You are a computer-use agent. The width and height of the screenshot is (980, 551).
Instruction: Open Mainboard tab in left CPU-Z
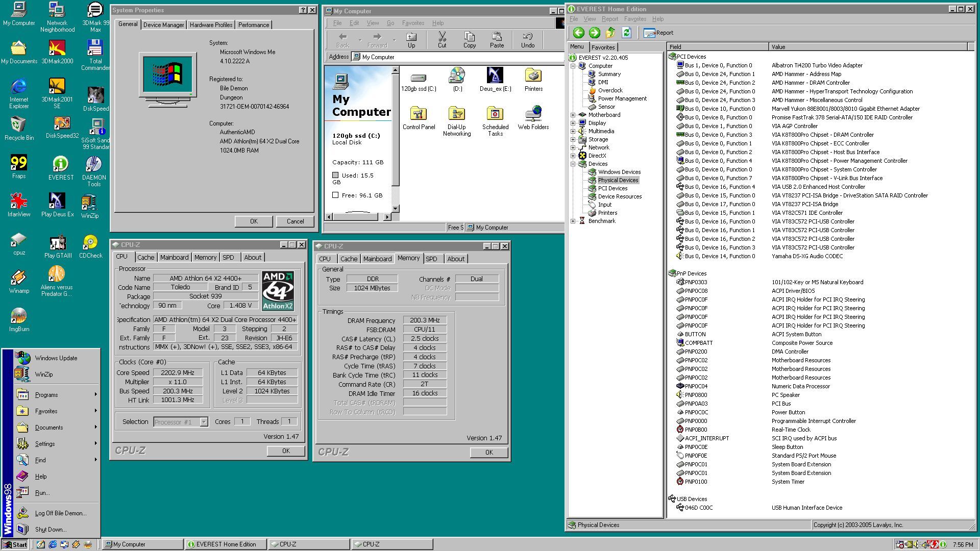174,258
